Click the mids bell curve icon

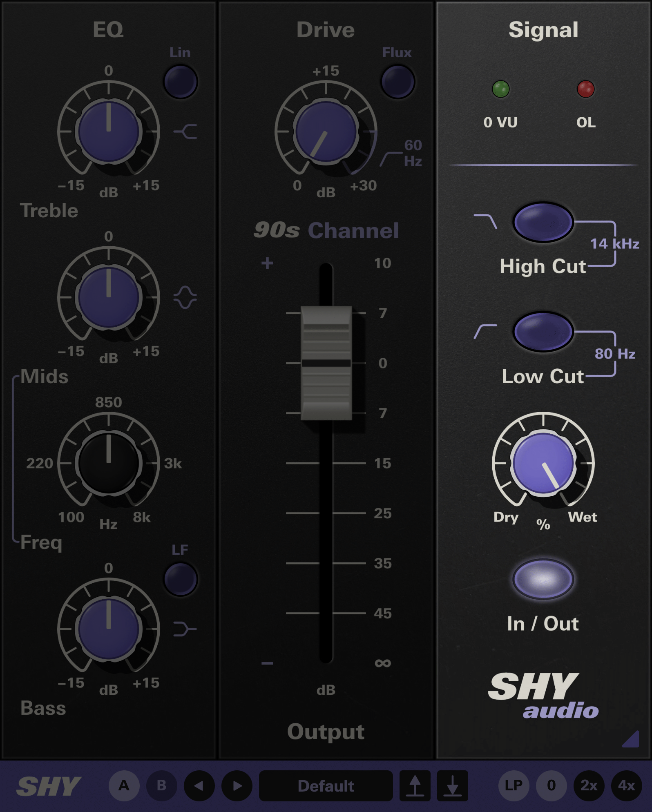point(185,297)
